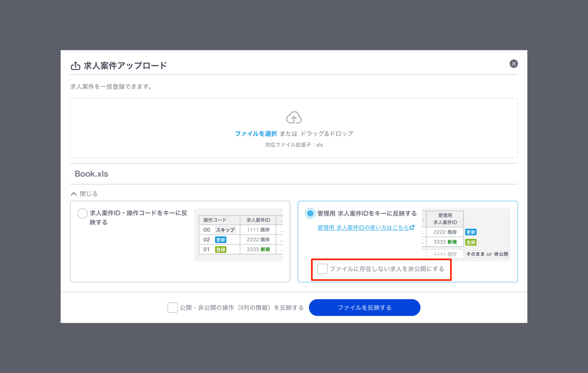This screenshot has width=588, height=373.
Task: Click the そのまま tag in the right example
Action: (x=475, y=254)
